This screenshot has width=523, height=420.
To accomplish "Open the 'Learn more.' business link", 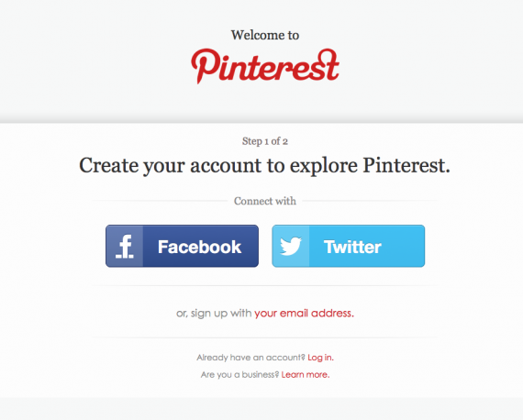I will point(306,375).
